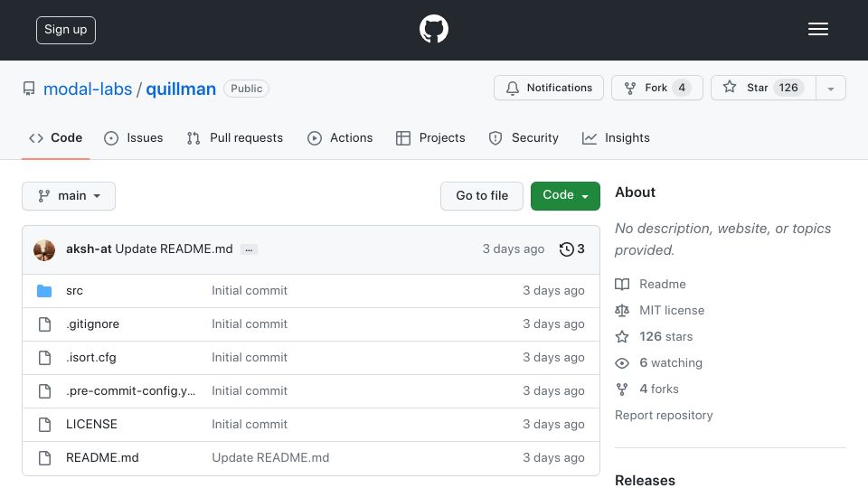The image size is (868, 488).
Task: Open the main branch selector dropdown
Action: [x=69, y=196]
